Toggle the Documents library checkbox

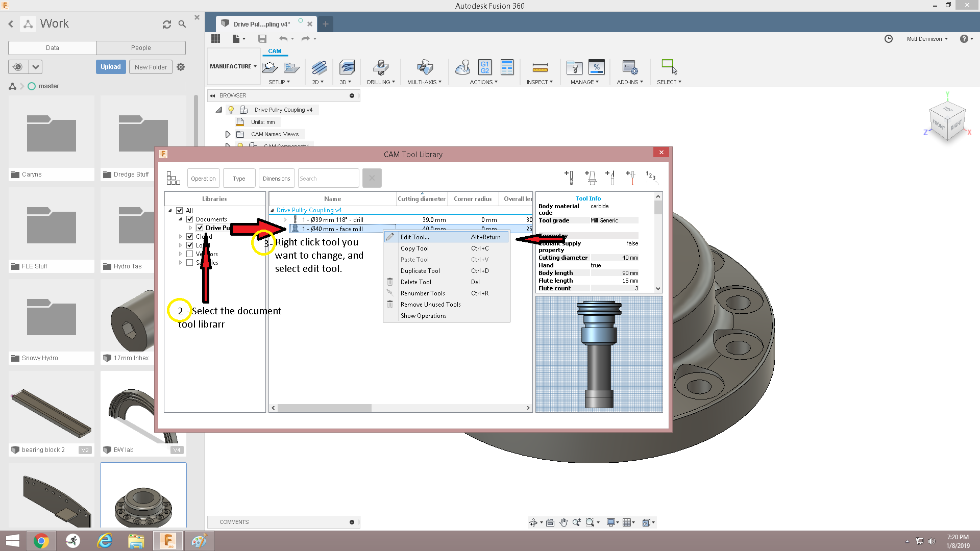tap(189, 219)
